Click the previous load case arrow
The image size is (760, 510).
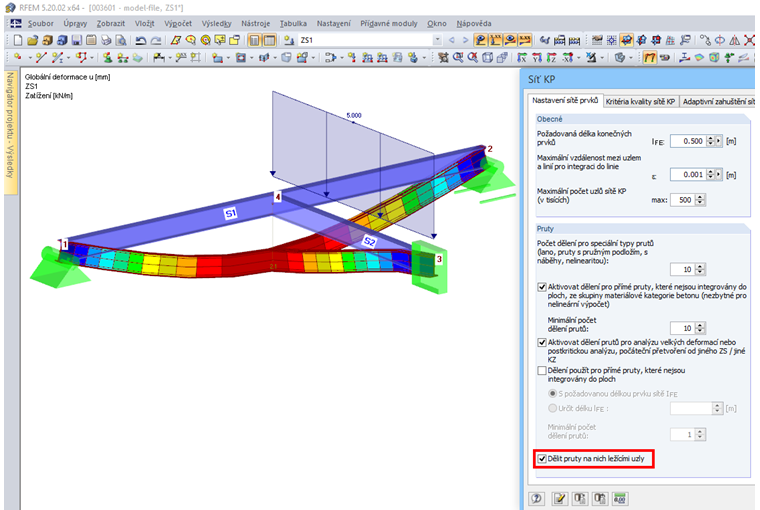point(452,40)
